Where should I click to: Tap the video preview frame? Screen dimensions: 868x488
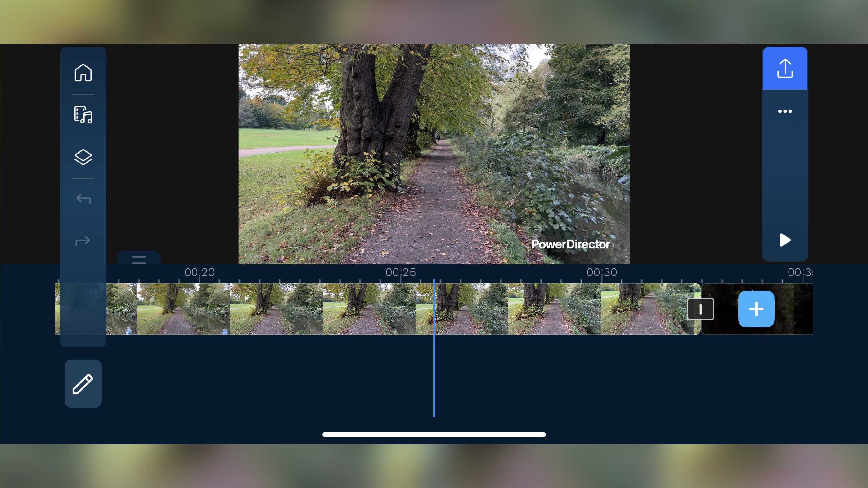[434, 154]
